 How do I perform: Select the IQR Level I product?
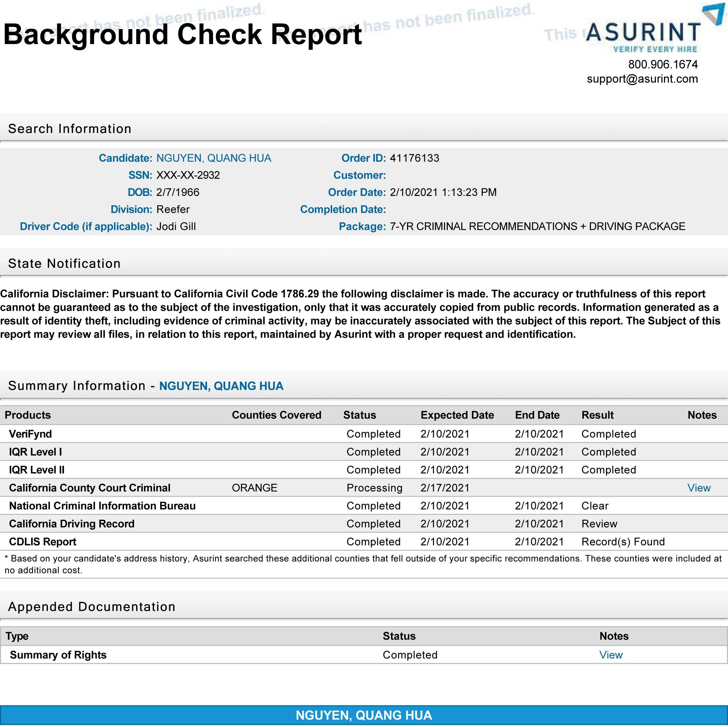35,452
